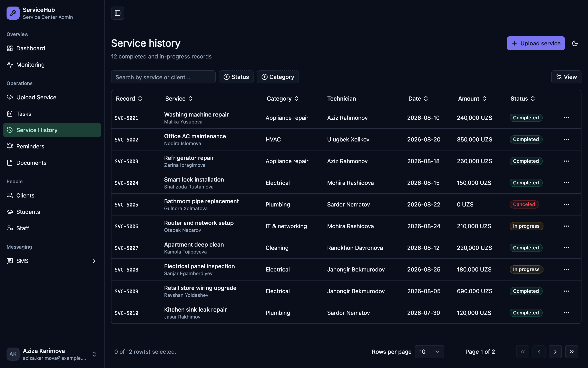Viewport: 588px width, 368px height.
Task: Open the Rows per page dropdown
Action: click(x=429, y=352)
